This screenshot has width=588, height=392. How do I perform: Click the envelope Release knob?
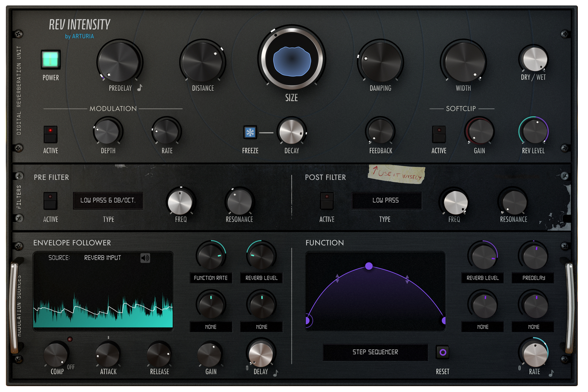159,354
